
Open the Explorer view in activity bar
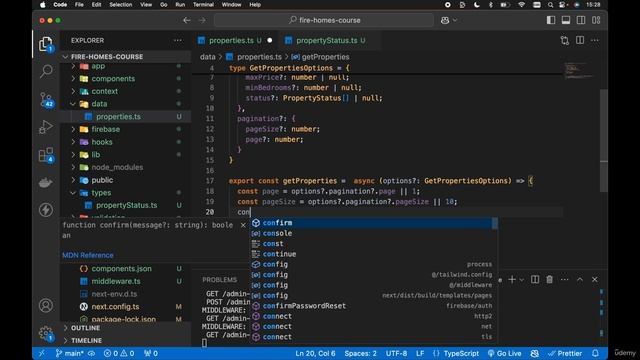[46, 44]
